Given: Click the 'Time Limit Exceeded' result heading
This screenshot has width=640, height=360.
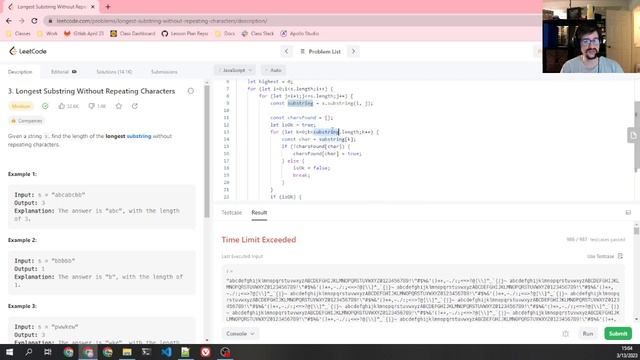Looking at the screenshot, I should click(259, 240).
